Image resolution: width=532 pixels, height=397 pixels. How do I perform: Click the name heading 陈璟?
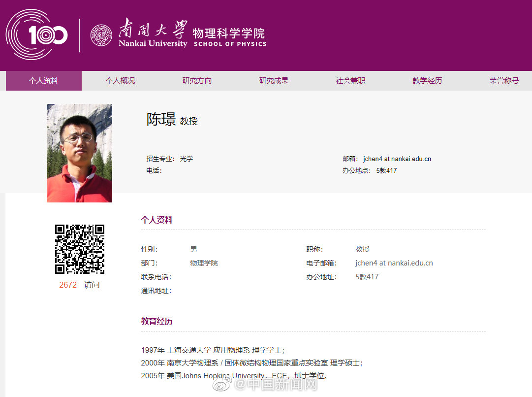(161, 119)
